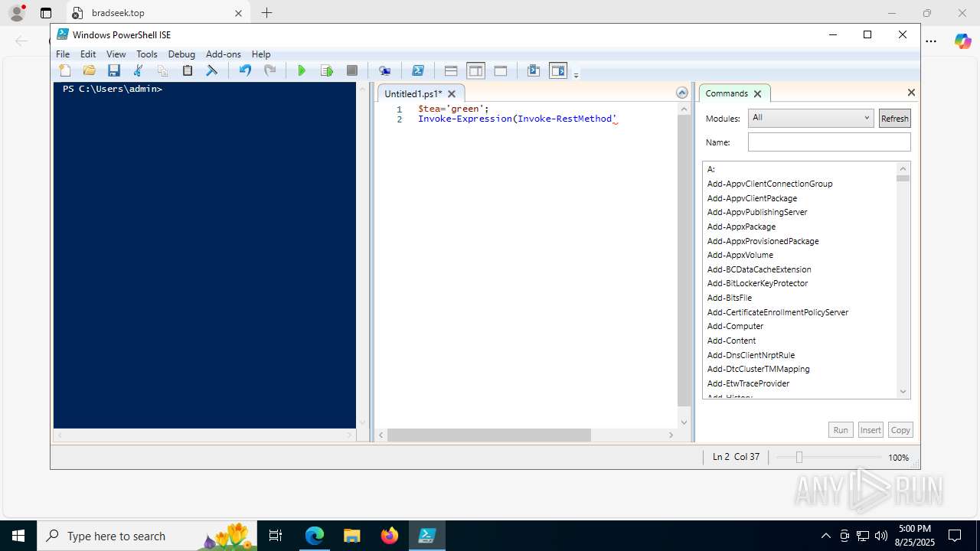The image size is (980, 551).
Task: Click script editor vertical scrollbar thumb
Action: [x=684, y=261]
